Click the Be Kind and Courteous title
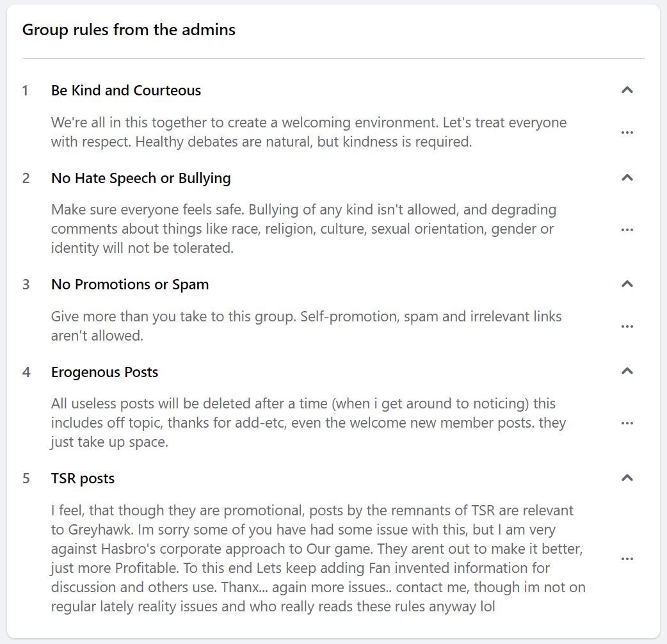Viewport: 667px width, 644px height. pyautogui.click(x=126, y=91)
